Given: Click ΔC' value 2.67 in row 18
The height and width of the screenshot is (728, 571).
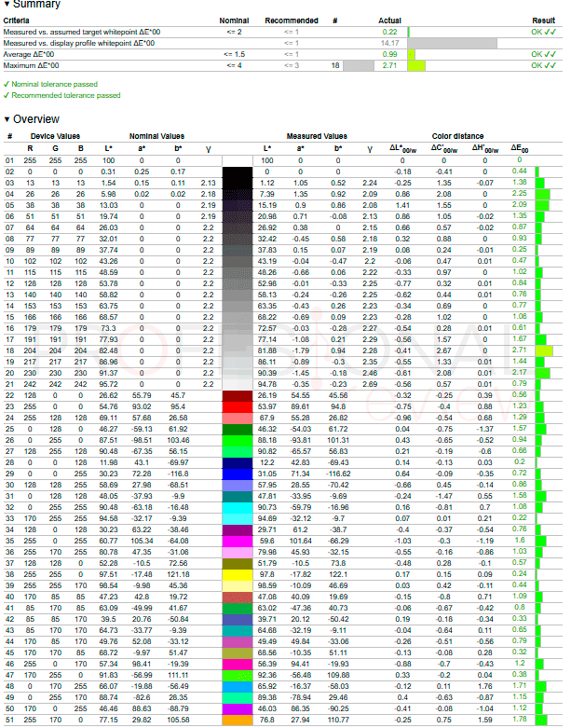Looking at the screenshot, I should click(x=444, y=350).
